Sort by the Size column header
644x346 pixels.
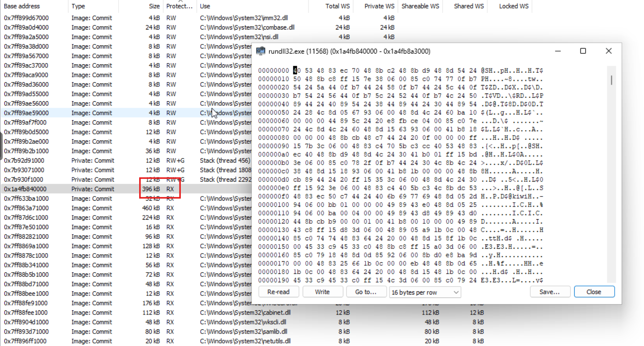coord(154,6)
